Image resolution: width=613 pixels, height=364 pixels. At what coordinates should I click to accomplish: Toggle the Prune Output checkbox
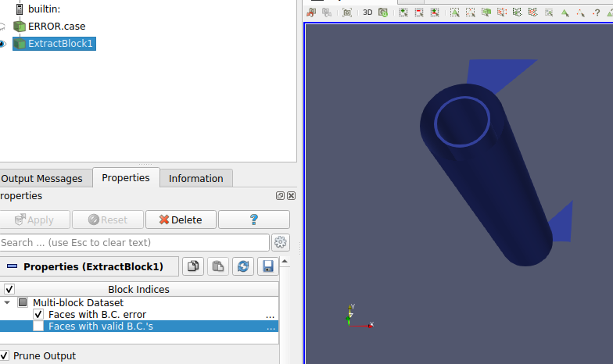click(4, 355)
